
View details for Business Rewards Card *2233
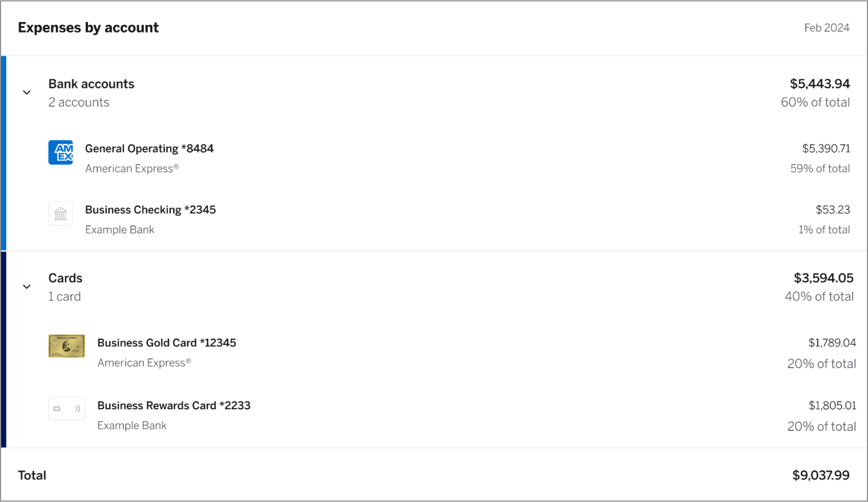click(x=174, y=405)
